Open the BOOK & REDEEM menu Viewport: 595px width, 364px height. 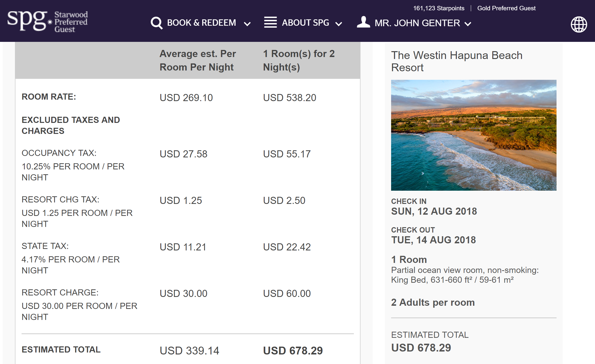[201, 23]
